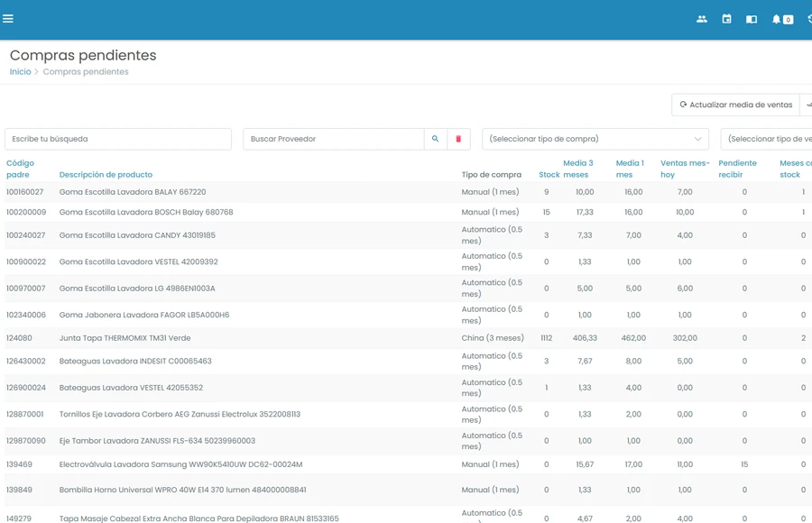Sort by Pendiente recibir column

tap(737, 169)
